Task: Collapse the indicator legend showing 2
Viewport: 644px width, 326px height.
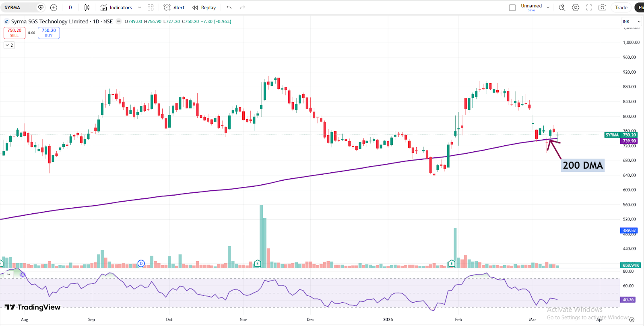Action: click(x=9, y=45)
